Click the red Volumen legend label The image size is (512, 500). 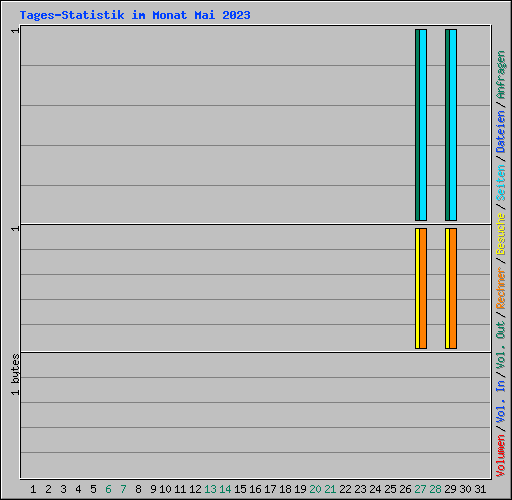click(501, 456)
